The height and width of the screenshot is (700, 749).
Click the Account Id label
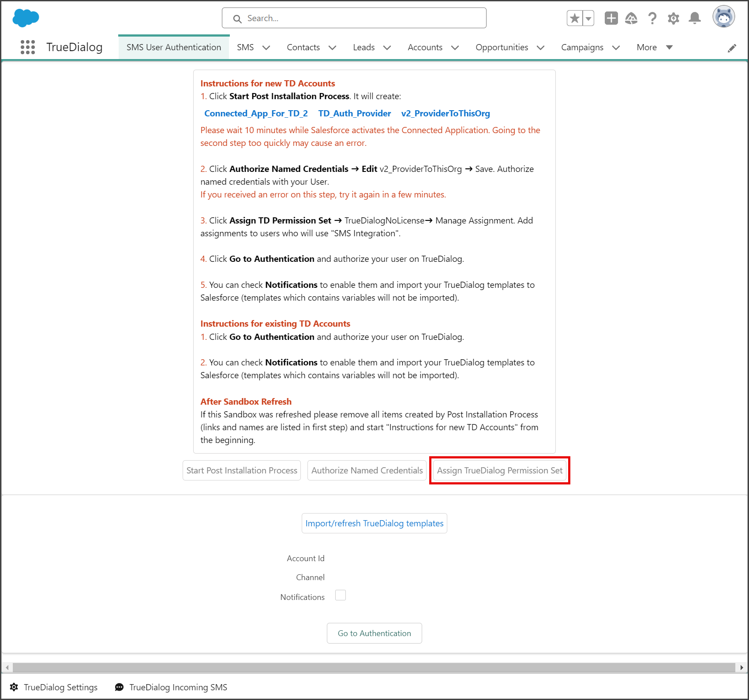click(x=306, y=559)
